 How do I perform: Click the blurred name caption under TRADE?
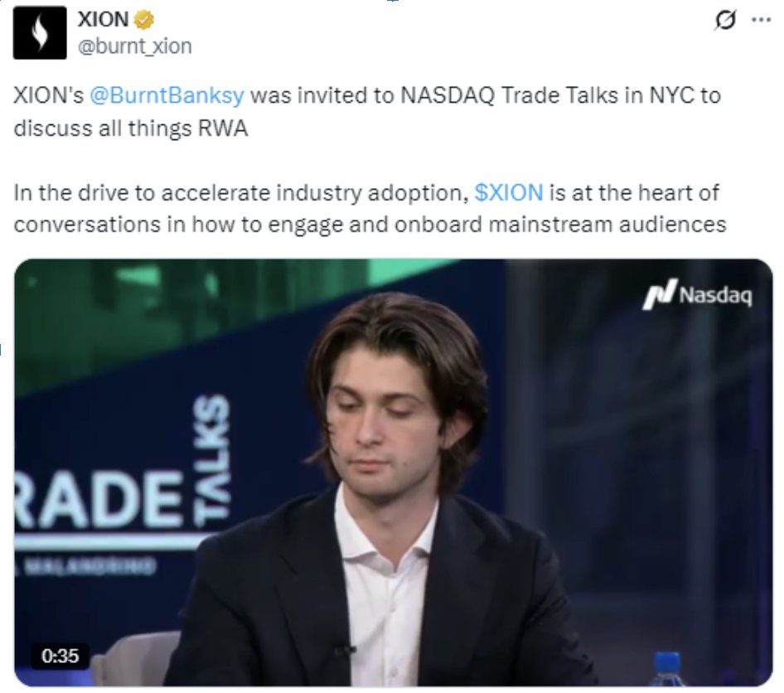(x=85, y=566)
